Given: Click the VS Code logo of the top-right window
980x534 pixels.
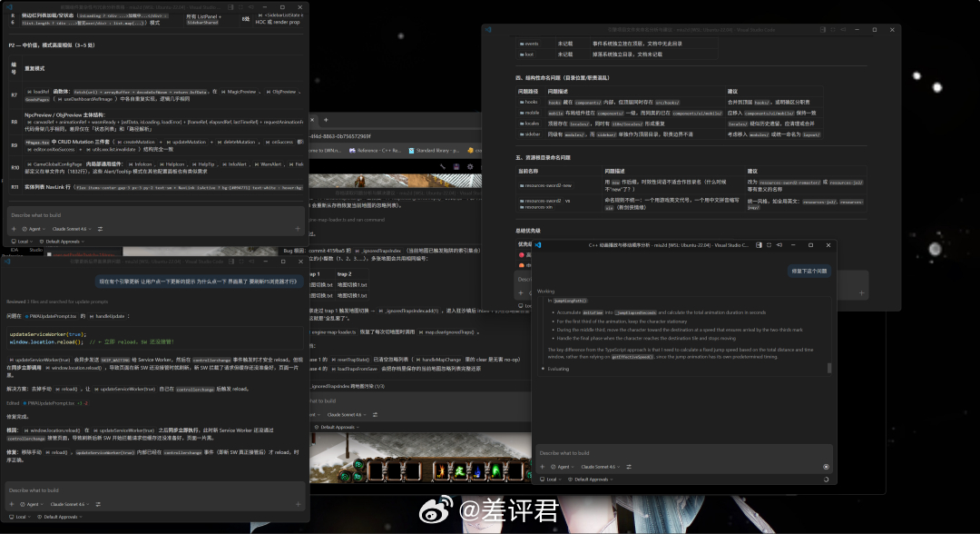Looking at the screenshot, I should point(489,30).
